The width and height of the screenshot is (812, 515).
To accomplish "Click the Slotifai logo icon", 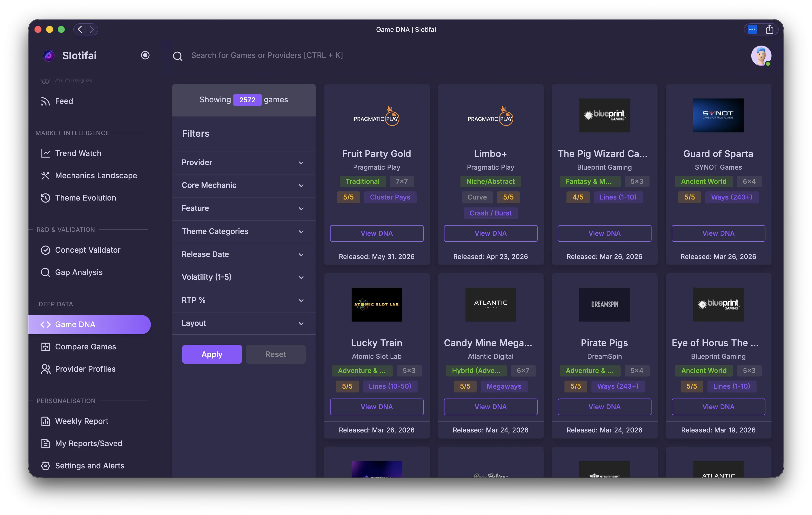I will click(x=49, y=55).
